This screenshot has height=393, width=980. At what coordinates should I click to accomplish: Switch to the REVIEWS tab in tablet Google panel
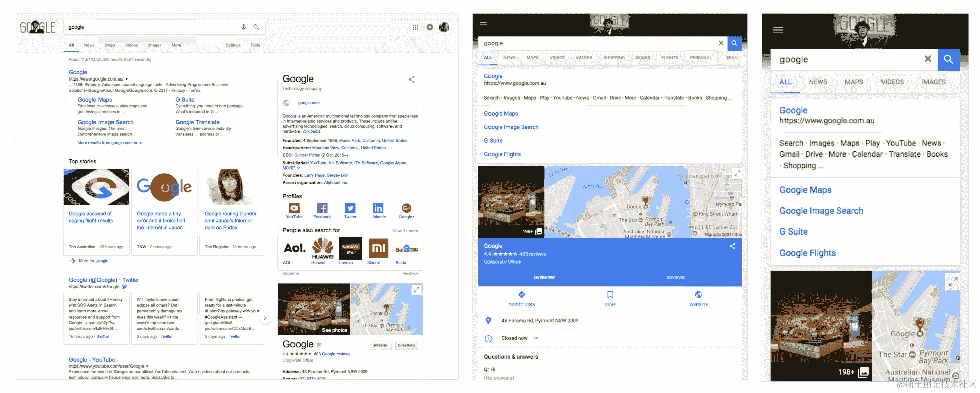pyautogui.click(x=676, y=278)
